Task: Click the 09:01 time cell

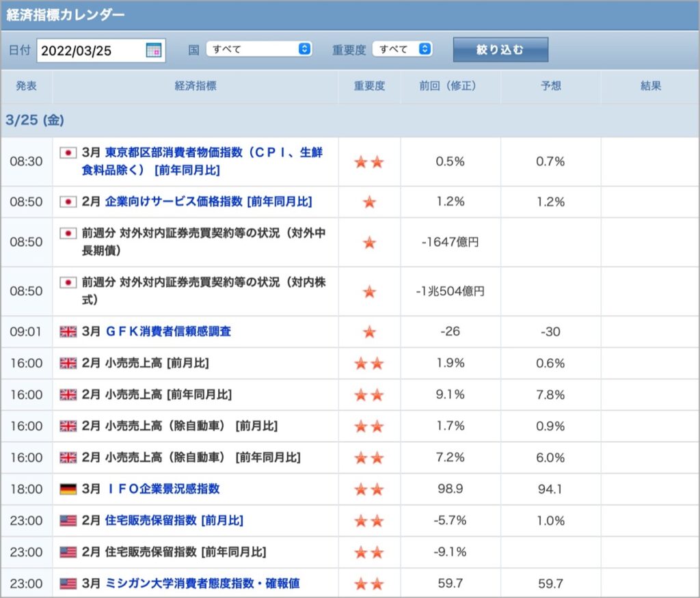Action: (x=25, y=331)
